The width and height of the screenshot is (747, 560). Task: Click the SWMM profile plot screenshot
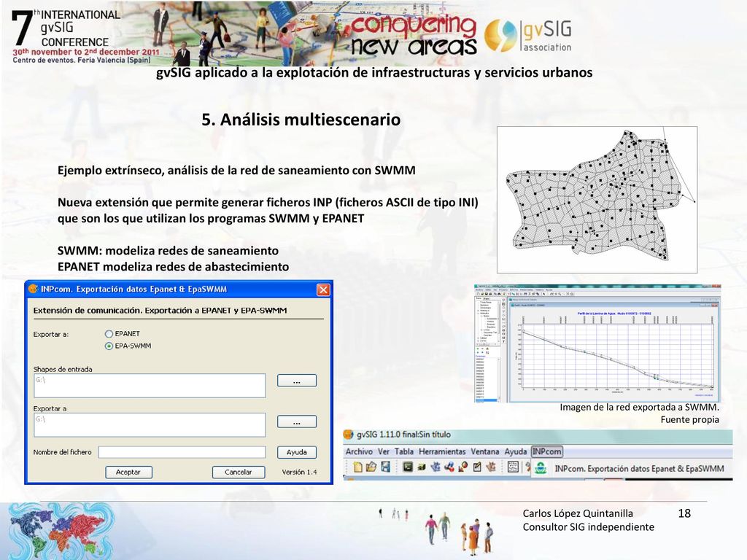point(597,344)
